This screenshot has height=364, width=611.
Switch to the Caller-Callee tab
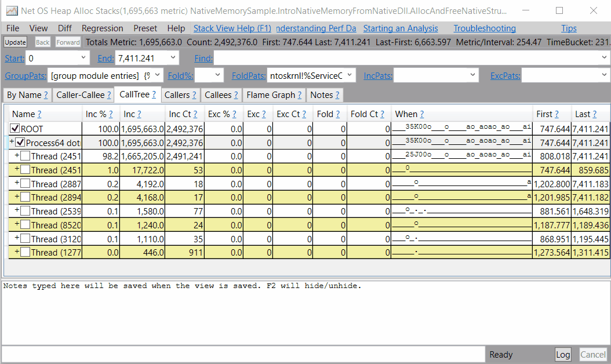(83, 94)
